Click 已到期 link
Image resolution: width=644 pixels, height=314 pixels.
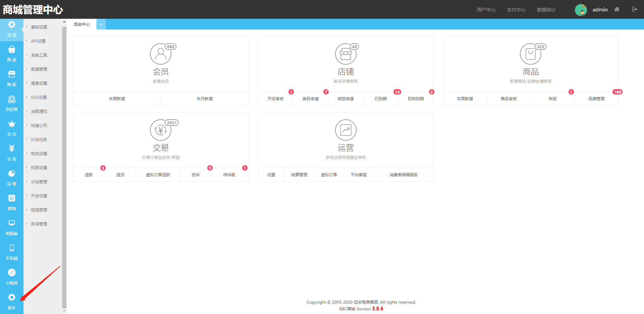pos(381,99)
